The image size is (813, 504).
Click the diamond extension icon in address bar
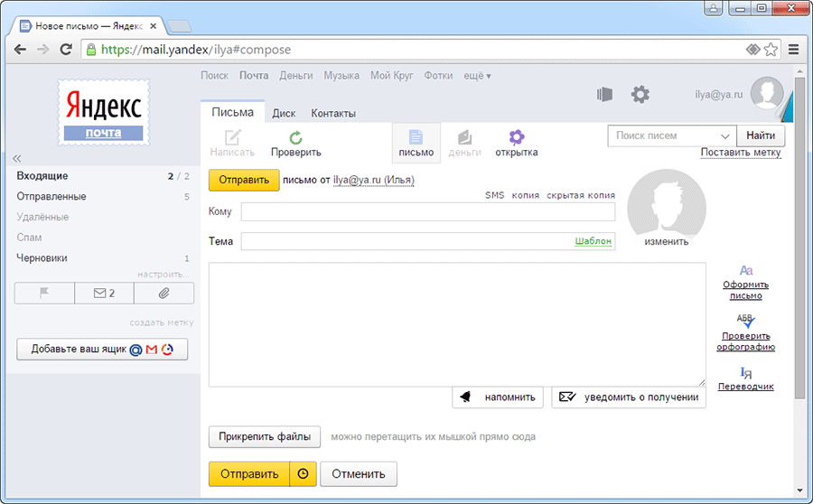click(752, 50)
